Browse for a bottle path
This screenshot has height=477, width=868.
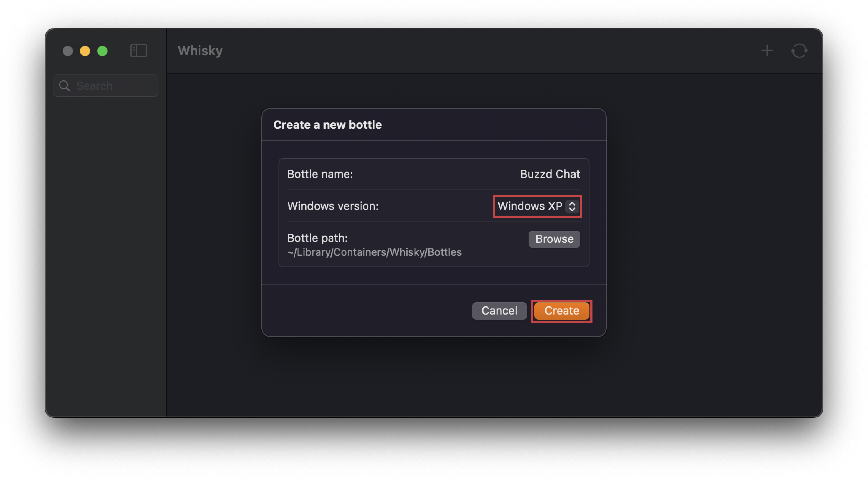tap(554, 239)
